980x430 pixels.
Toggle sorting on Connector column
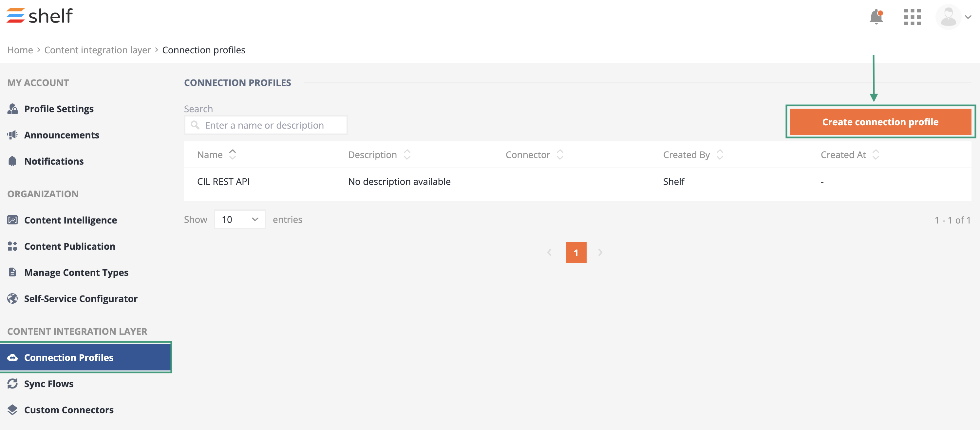(560, 155)
